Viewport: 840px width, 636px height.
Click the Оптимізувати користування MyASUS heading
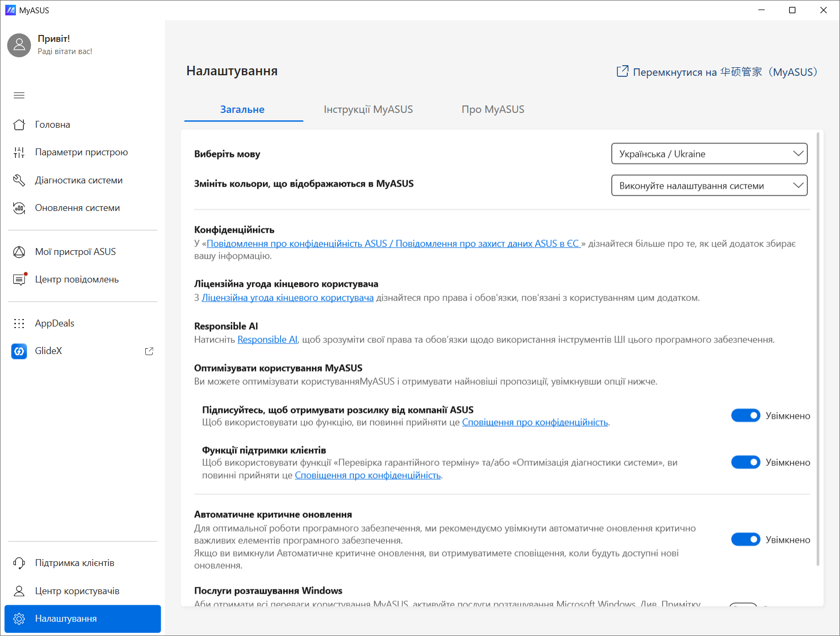[x=278, y=368]
